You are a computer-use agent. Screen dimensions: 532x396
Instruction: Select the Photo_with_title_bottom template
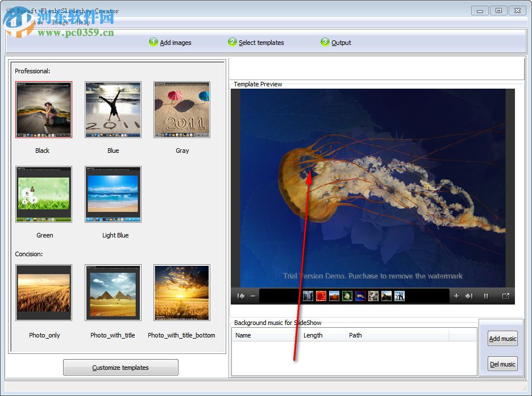(x=181, y=293)
